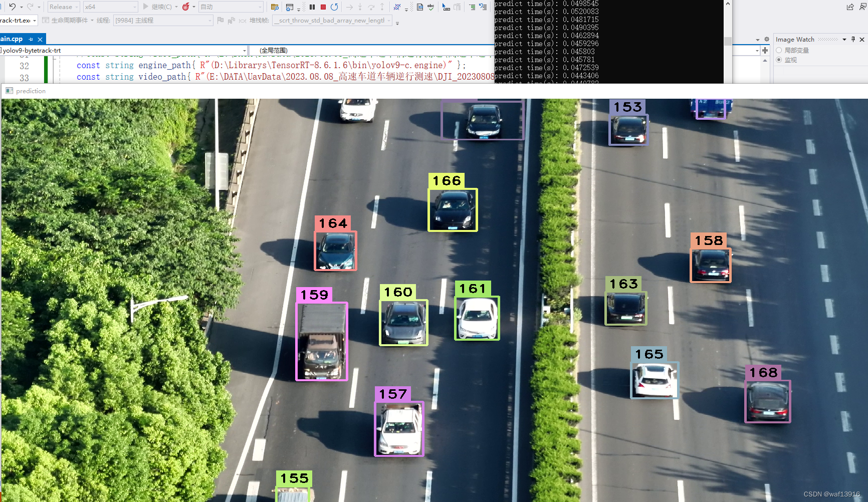Click the editor split window icon
The height and width of the screenshot is (502, 868).
[765, 50]
